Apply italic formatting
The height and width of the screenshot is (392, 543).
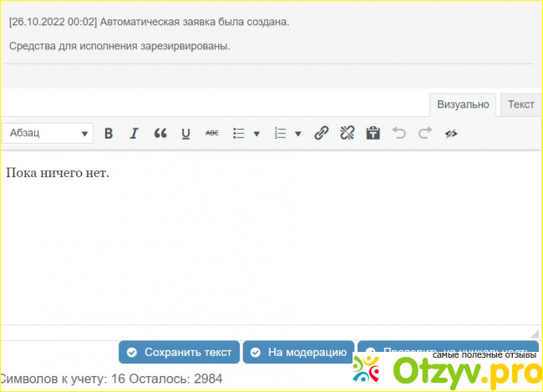point(134,133)
